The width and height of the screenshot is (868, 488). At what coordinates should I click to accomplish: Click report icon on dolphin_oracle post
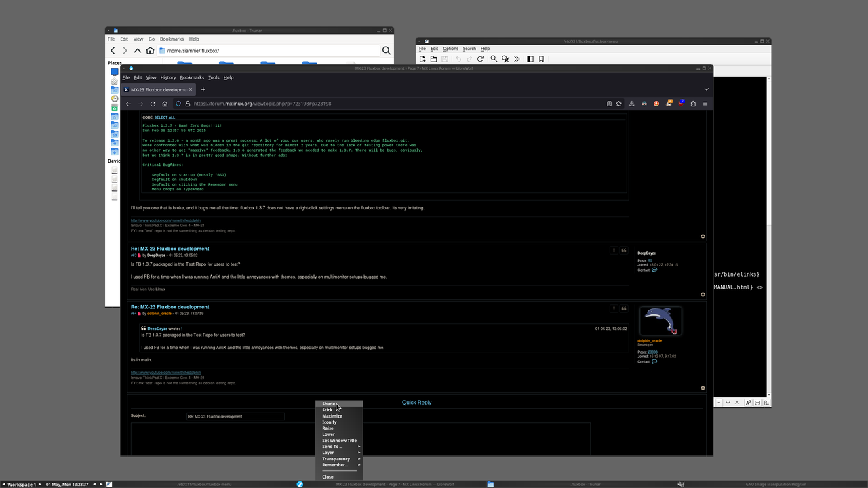(614, 308)
